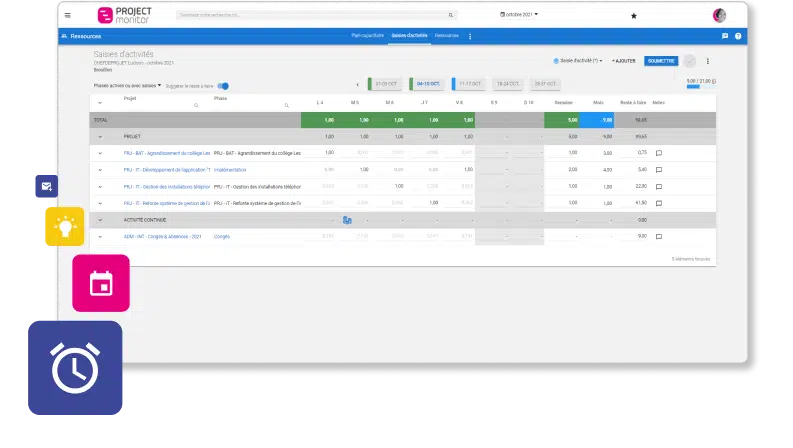Switch to Ressources tab
The width and height of the screenshot is (793, 448).
coord(447,35)
